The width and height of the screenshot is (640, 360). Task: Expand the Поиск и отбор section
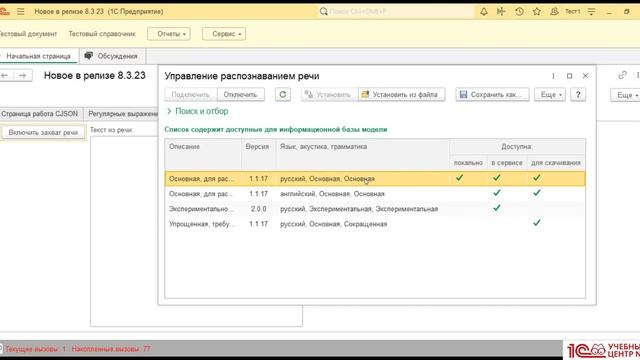pos(198,111)
